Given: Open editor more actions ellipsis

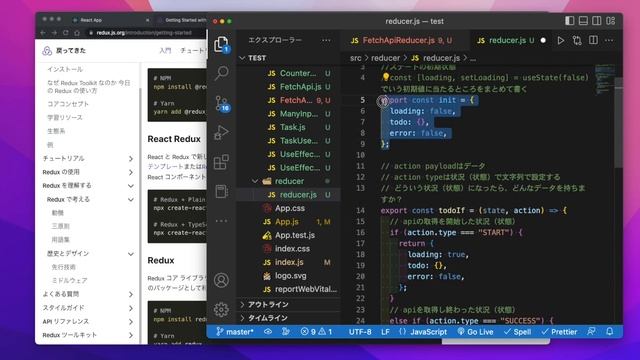Looking at the screenshot, I should pos(609,40).
